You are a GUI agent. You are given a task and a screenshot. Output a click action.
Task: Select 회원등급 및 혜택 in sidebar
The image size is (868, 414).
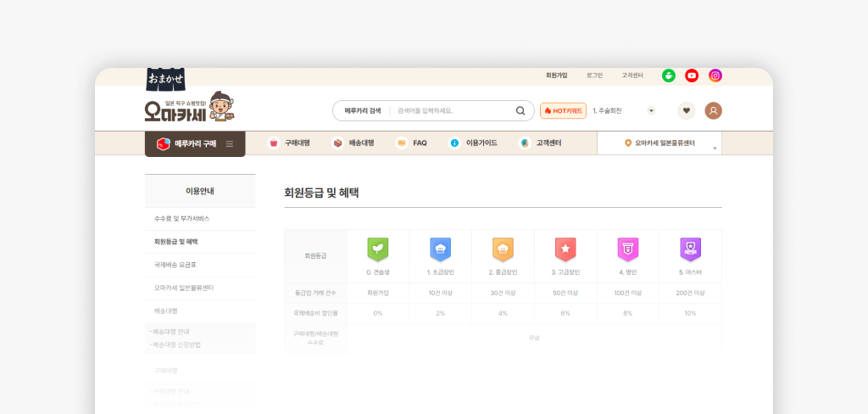(x=176, y=242)
